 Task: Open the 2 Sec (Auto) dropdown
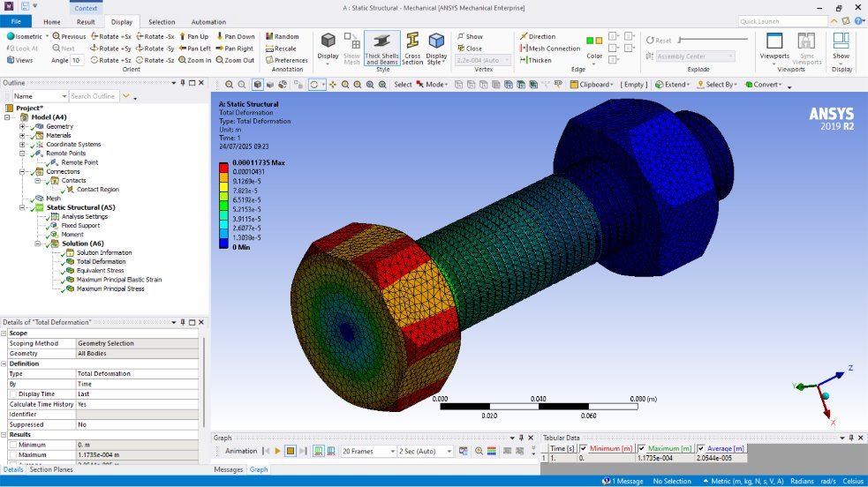click(425, 451)
